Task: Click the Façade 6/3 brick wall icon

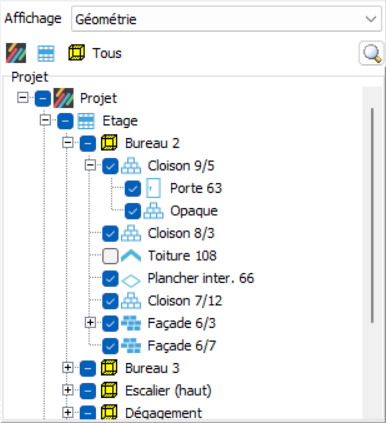Action: [x=131, y=323]
